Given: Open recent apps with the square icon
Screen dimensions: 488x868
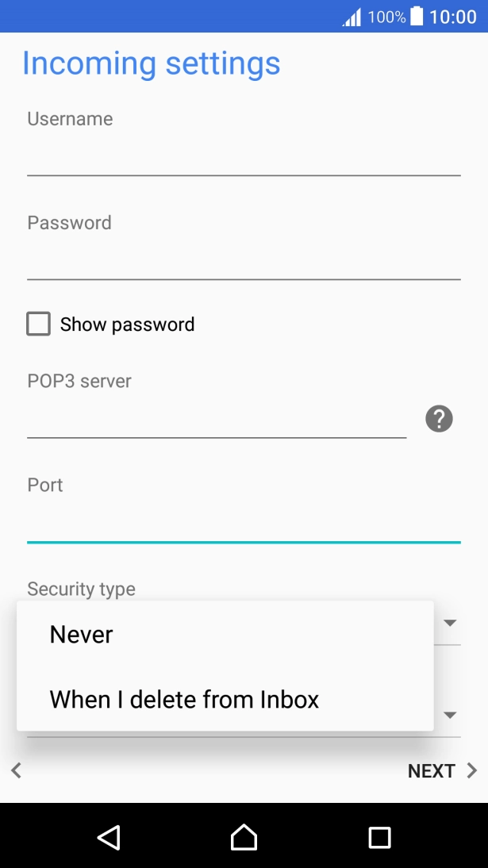Looking at the screenshot, I should 379,837.
